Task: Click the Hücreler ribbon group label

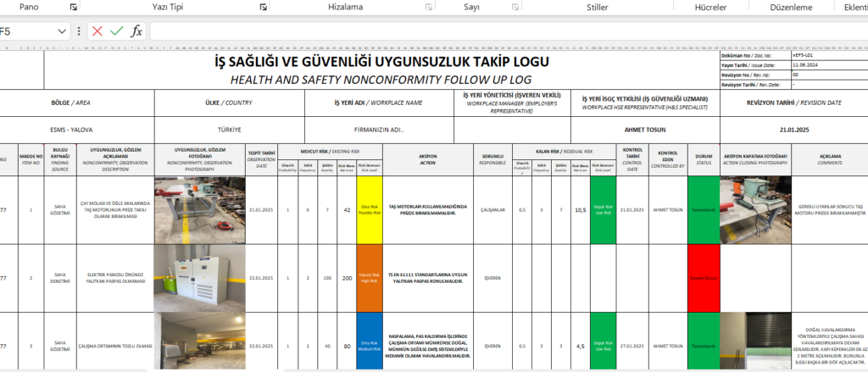Action: click(710, 7)
